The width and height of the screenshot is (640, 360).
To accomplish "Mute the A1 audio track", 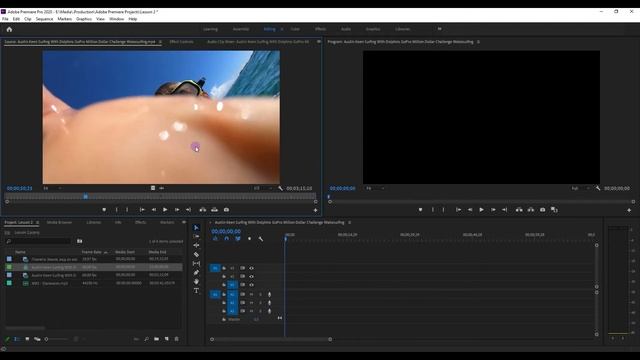I will click(251, 294).
